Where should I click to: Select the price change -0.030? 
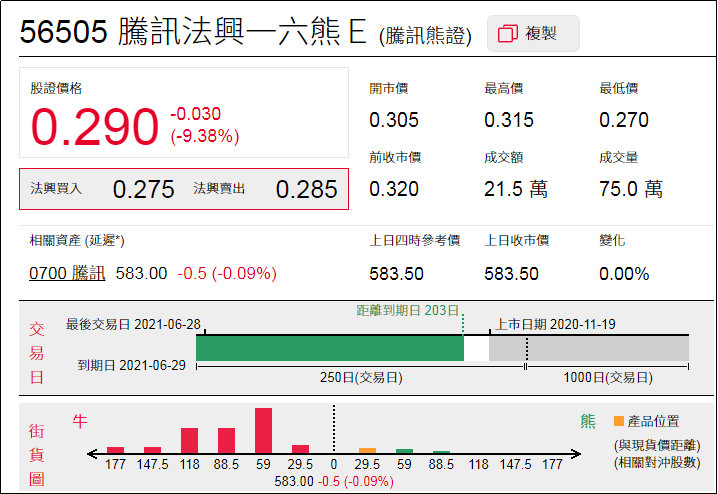(196, 114)
